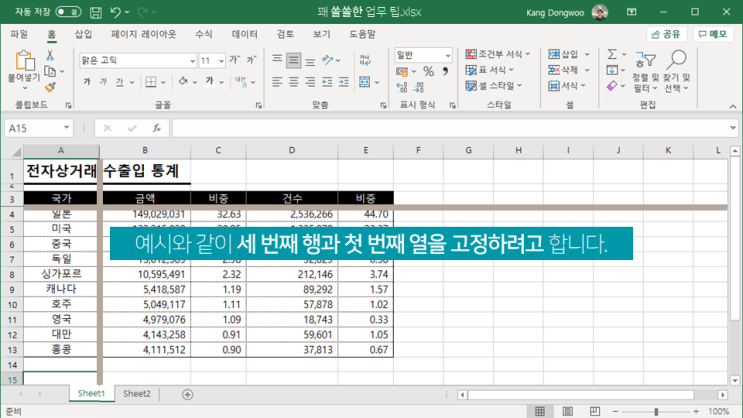Apply percent style format

429,72
